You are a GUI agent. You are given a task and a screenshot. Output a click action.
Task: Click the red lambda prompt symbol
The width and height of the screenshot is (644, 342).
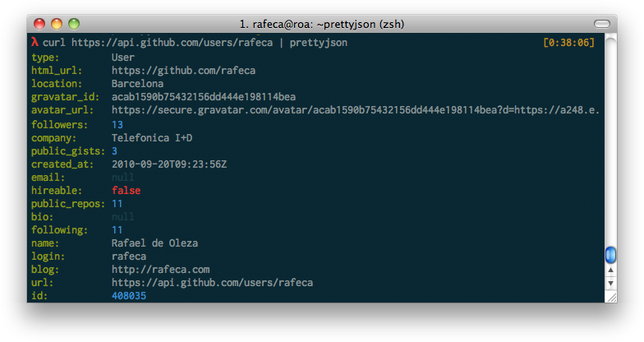tap(34, 42)
